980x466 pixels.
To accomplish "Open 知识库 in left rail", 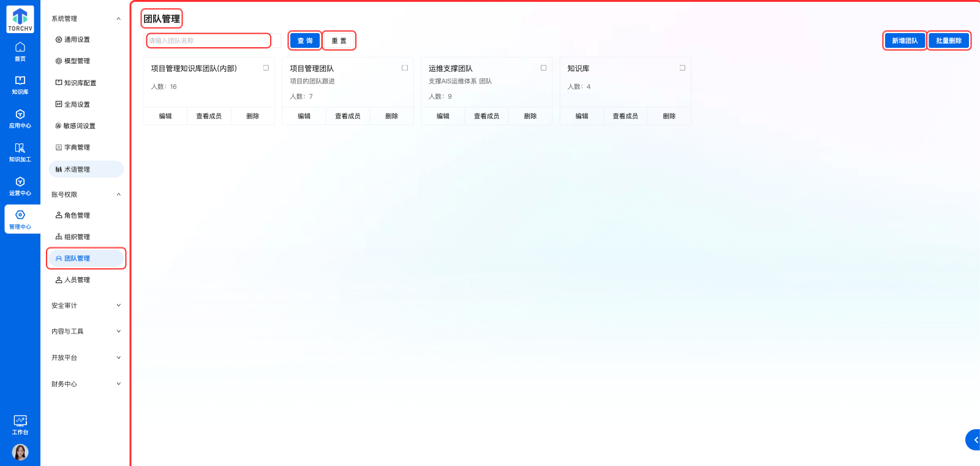I will tap(20, 85).
